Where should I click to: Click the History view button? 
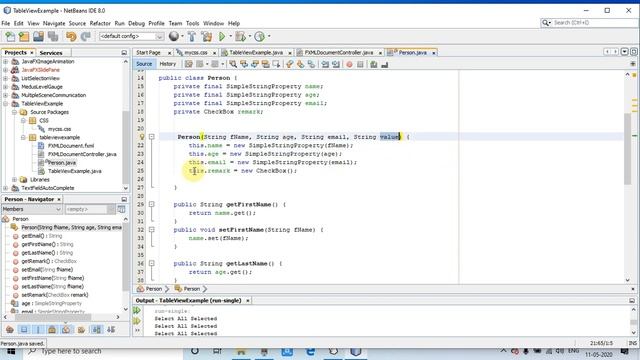pyautogui.click(x=167, y=64)
